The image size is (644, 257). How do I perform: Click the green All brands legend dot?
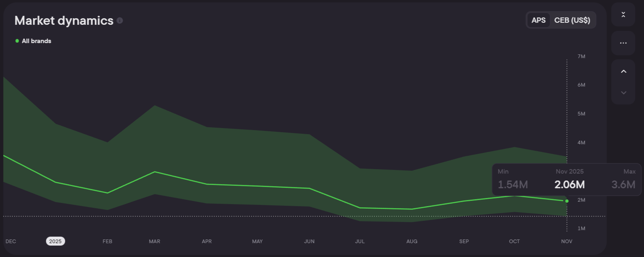click(x=17, y=41)
